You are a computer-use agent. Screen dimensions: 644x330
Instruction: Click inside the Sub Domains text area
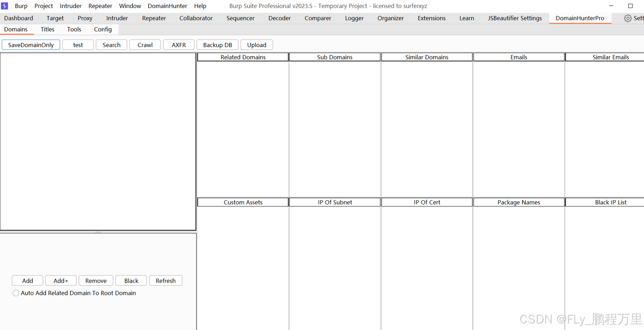(x=335, y=129)
